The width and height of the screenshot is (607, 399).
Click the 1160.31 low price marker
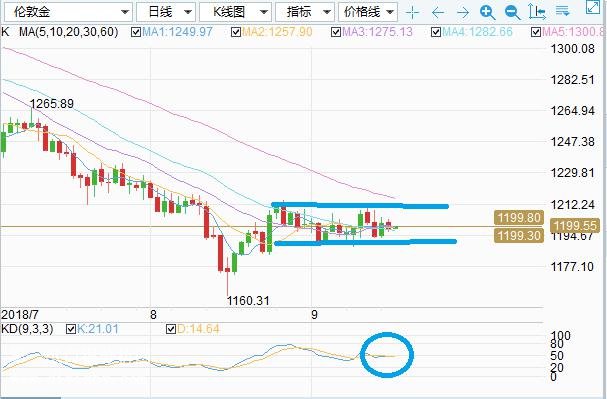coord(248,300)
